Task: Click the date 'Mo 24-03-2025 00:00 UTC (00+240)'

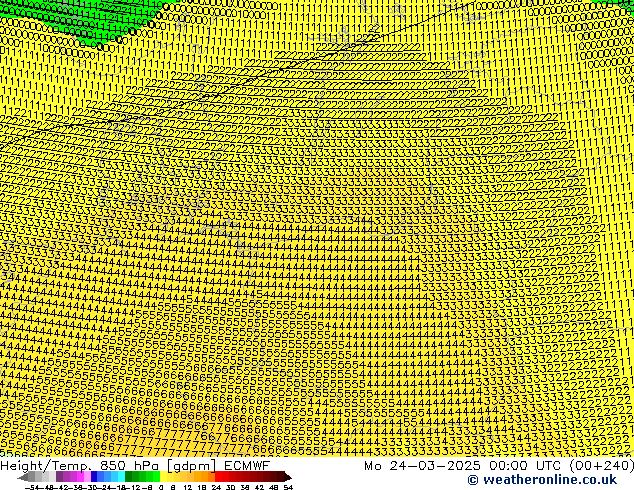Action: (499, 466)
